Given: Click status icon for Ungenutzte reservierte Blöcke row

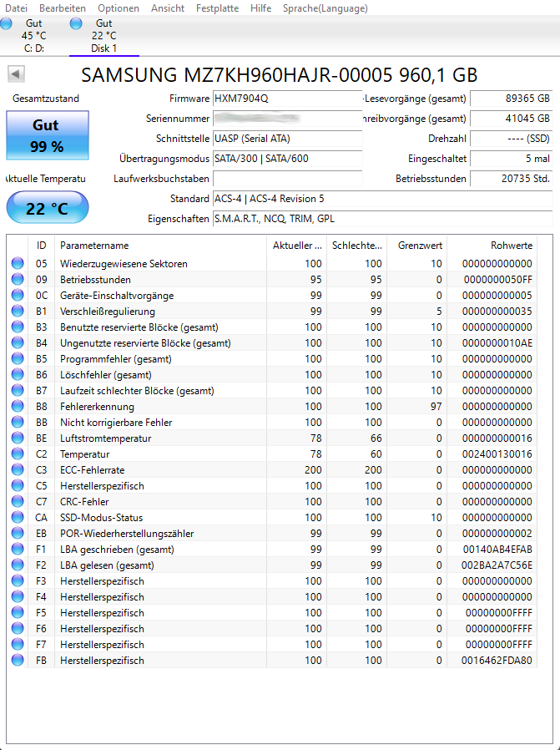Looking at the screenshot, I should (18, 342).
